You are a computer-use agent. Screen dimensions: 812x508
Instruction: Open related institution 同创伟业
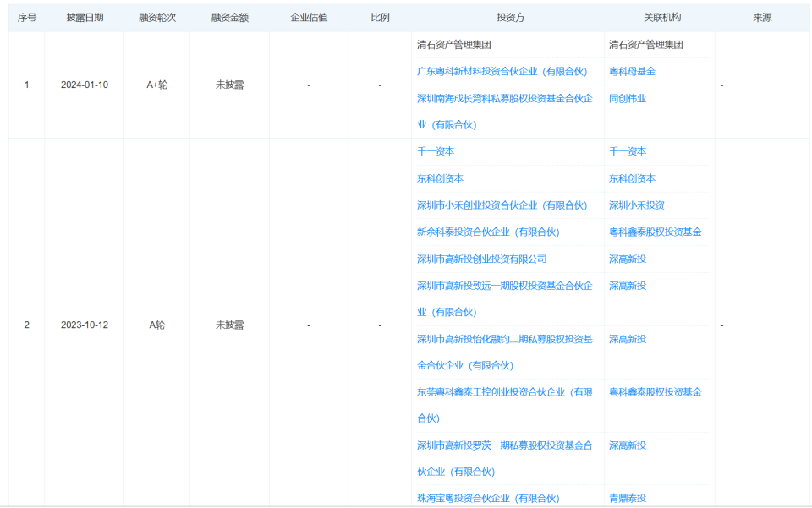point(627,98)
